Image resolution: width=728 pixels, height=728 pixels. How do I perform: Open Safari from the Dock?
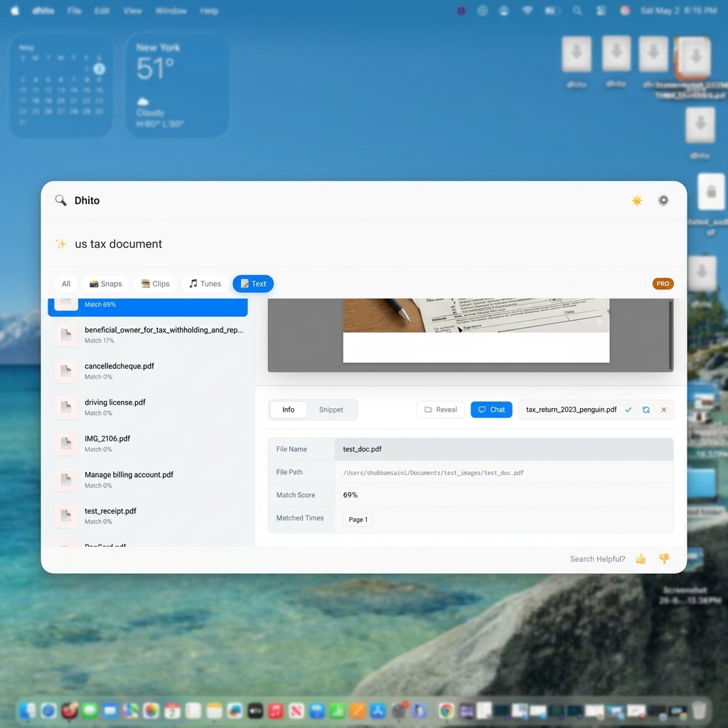click(x=48, y=710)
